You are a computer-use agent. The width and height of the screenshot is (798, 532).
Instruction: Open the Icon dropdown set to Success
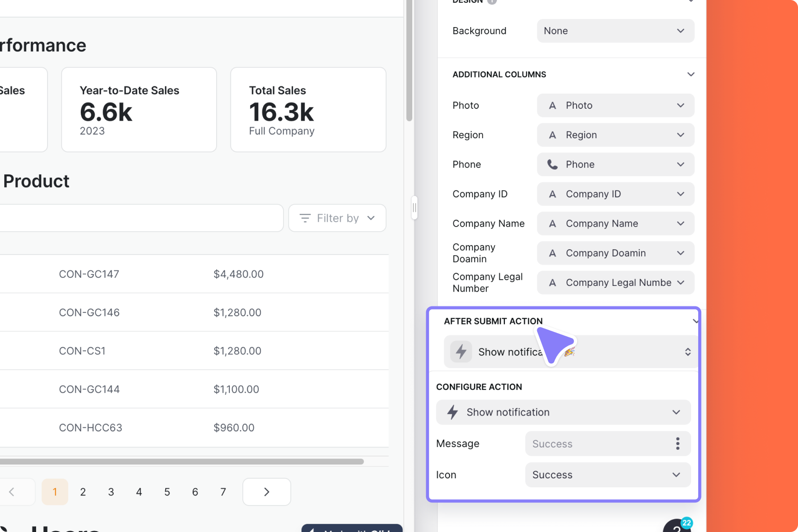click(607, 475)
